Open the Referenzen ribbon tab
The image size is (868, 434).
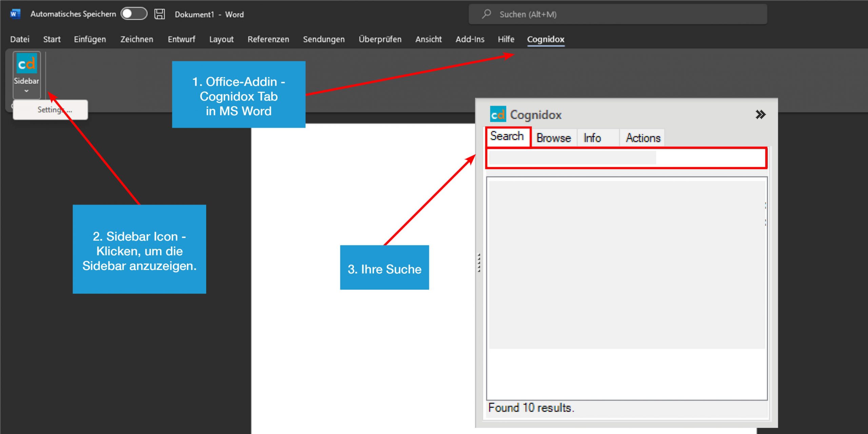click(268, 39)
